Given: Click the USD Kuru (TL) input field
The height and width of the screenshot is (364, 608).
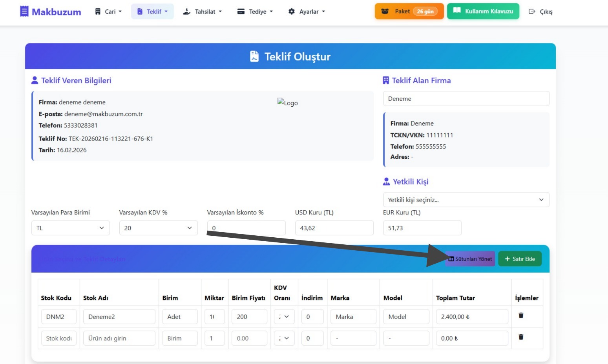Looking at the screenshot, I should coord(334,228).
